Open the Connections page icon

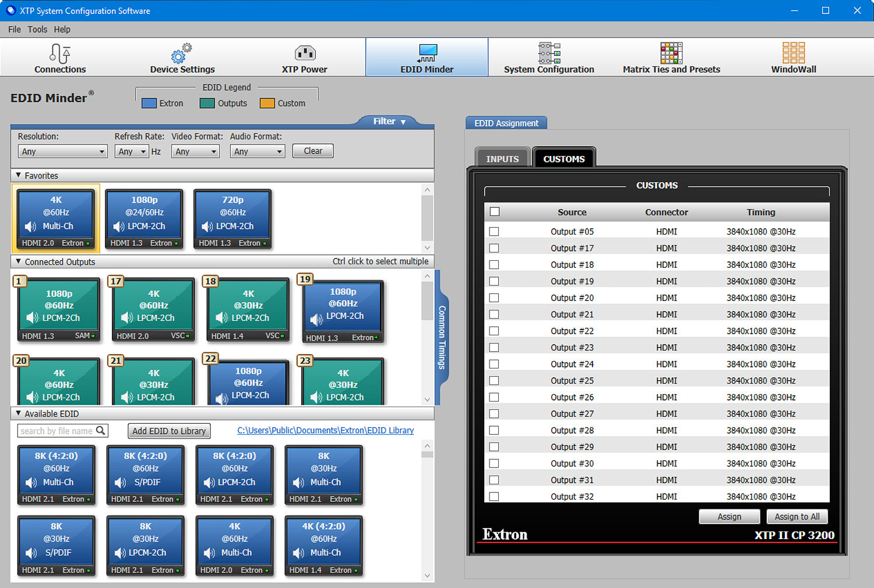(60, 54)
